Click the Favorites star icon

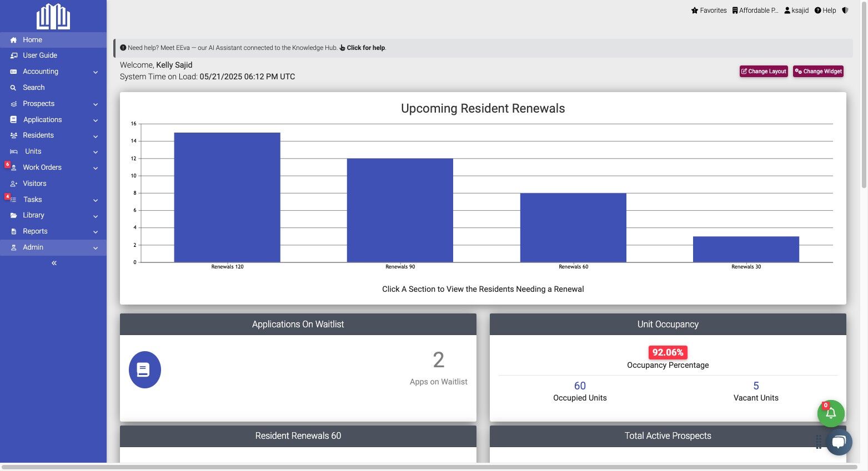pos(695,11)
